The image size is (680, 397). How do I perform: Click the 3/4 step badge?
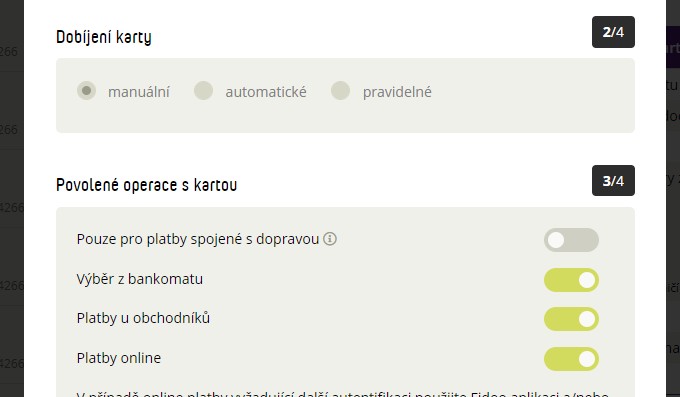(613, 180)
